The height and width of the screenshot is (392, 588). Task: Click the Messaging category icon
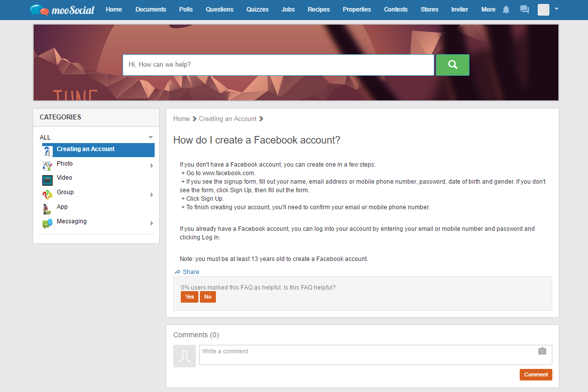47,224
